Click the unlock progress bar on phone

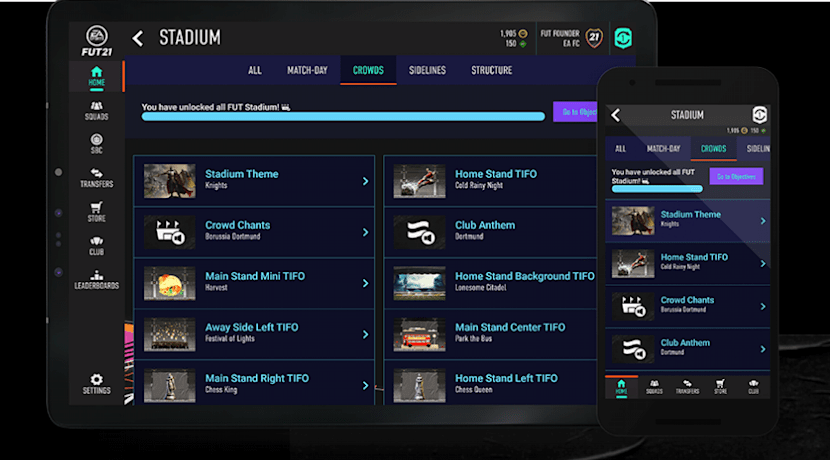coord(657,189)
